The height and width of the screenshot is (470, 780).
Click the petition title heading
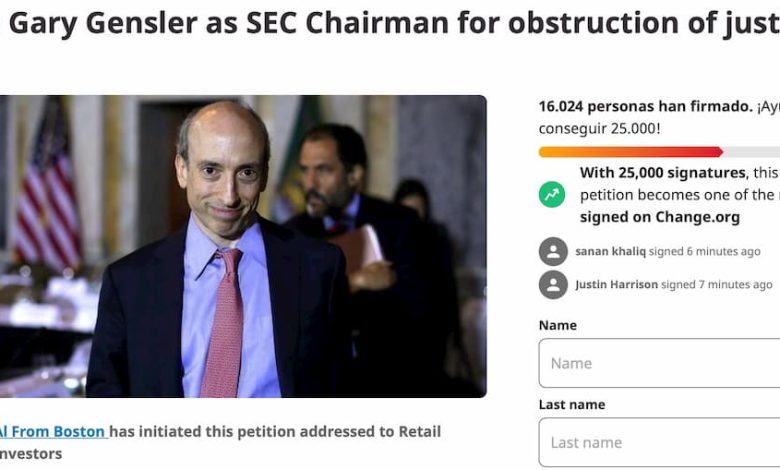[x=390, y=24]
